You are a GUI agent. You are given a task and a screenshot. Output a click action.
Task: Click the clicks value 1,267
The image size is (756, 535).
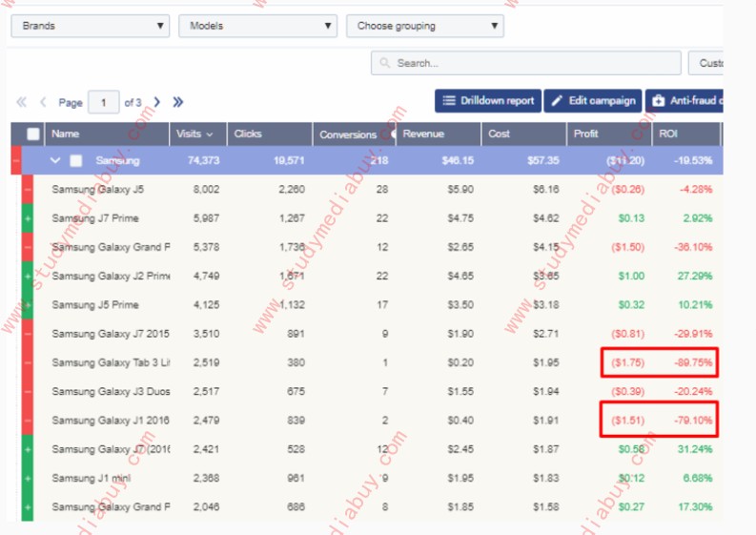pos(292,218)
